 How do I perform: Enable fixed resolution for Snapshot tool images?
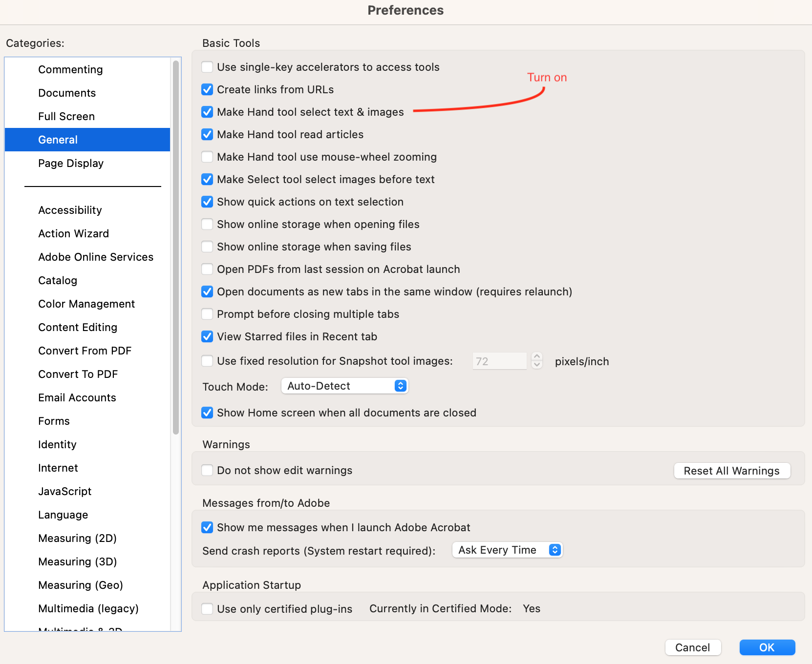pyautogui.click(x=207, y=361)
